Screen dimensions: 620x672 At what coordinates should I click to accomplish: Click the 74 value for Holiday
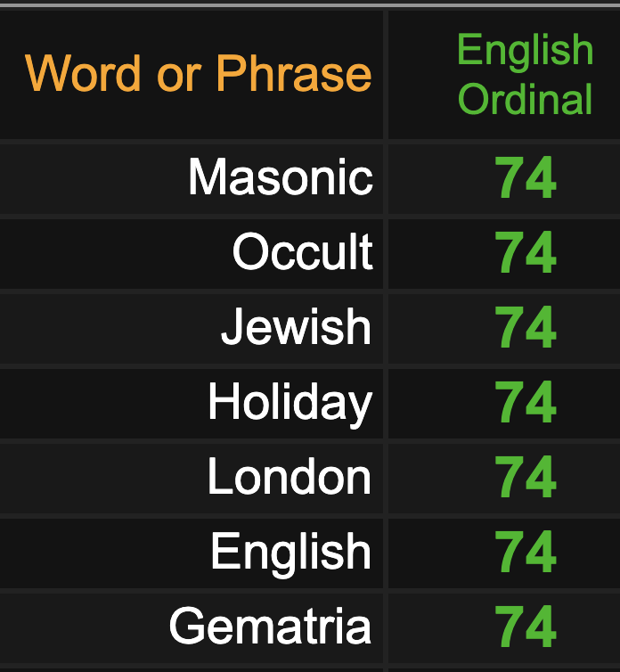click(x=526, y=402)
